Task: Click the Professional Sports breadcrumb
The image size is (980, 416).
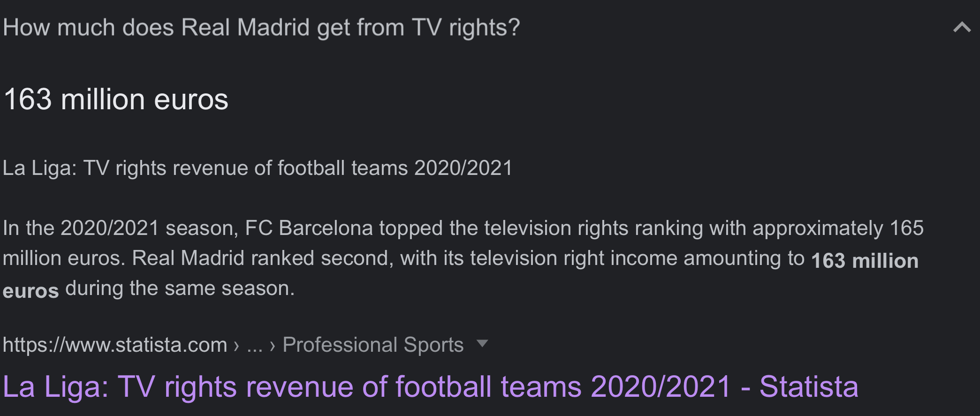Action: 373,345
